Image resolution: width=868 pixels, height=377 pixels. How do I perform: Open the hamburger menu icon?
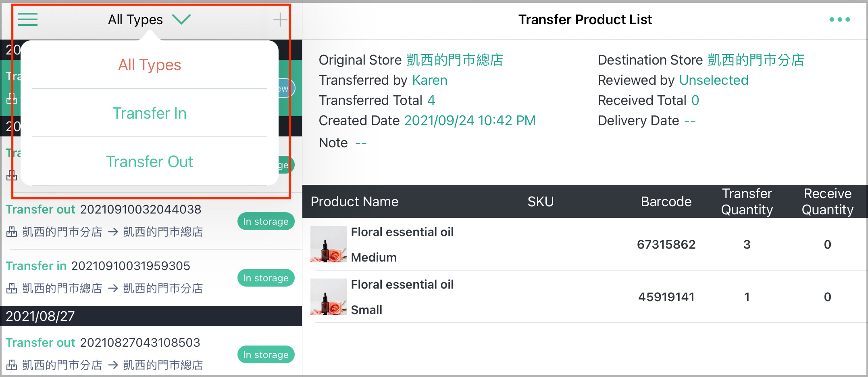[x=28, y=19]
